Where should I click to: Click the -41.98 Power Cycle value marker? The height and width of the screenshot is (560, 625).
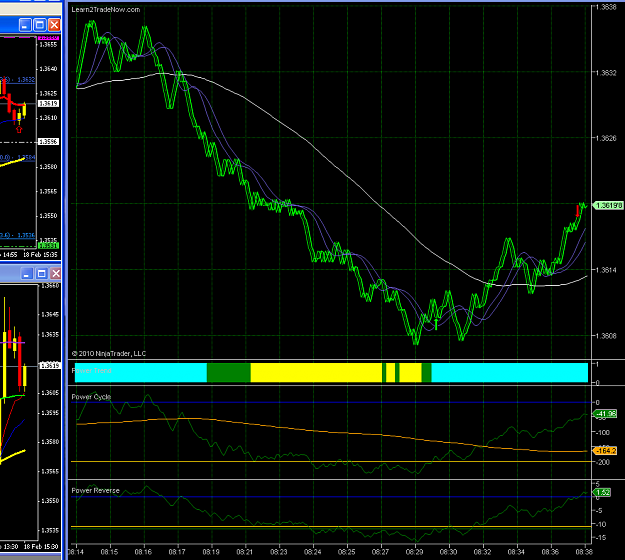click(605, 414)
